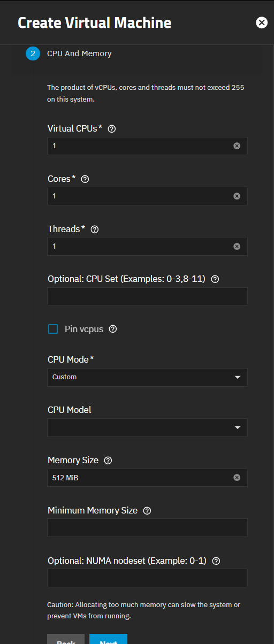
Task: Open the CPU Mode dropdown
Action: (148, 377)
